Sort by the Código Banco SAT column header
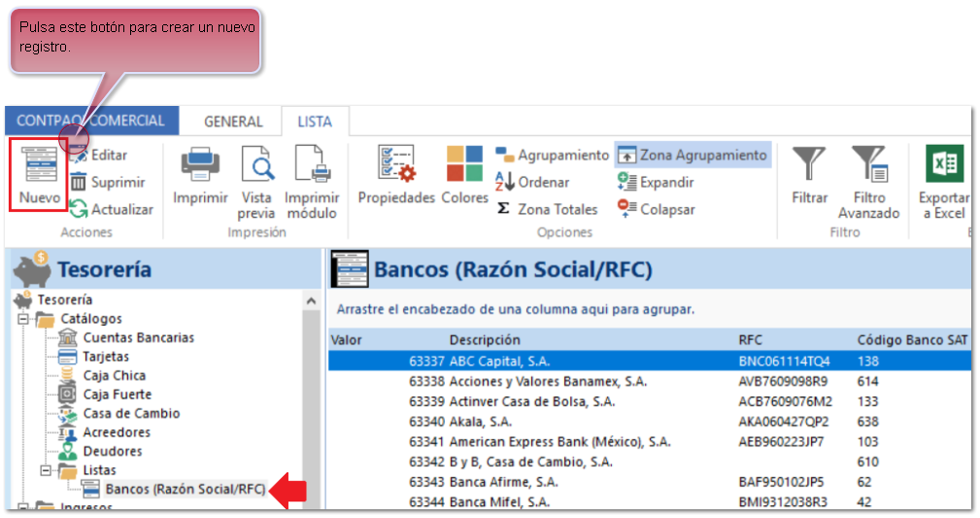This screenshot has height=518, width=980. [x=912, y=340]
